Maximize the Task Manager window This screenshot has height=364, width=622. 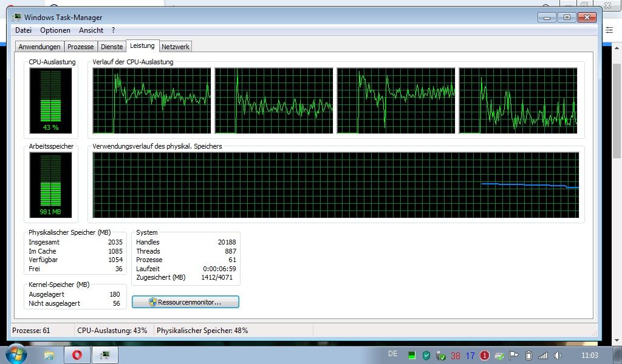(x=567, y=18)
